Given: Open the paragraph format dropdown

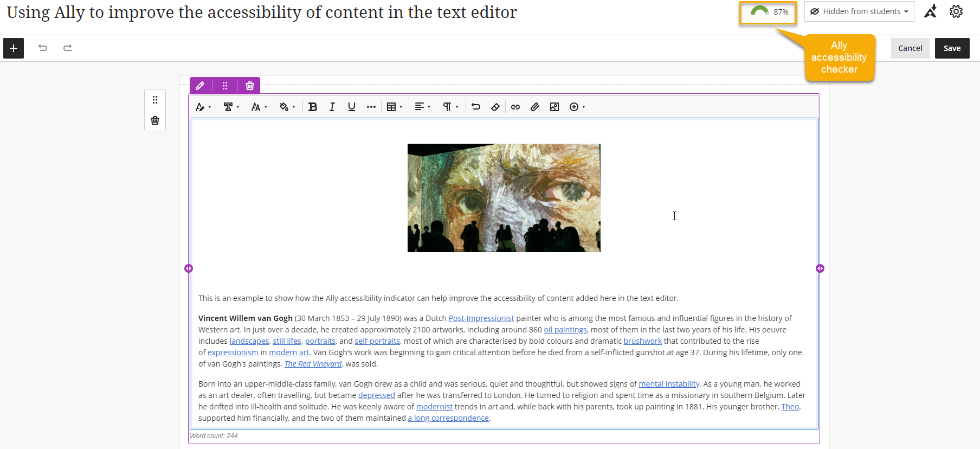Looking at the screenshot, I should [x=450, y=107].
